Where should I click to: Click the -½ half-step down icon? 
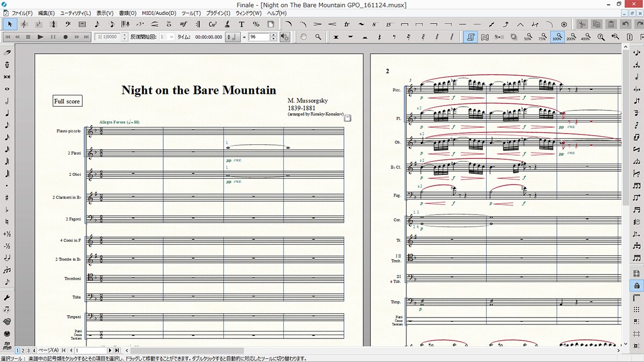tap(7, 246)
